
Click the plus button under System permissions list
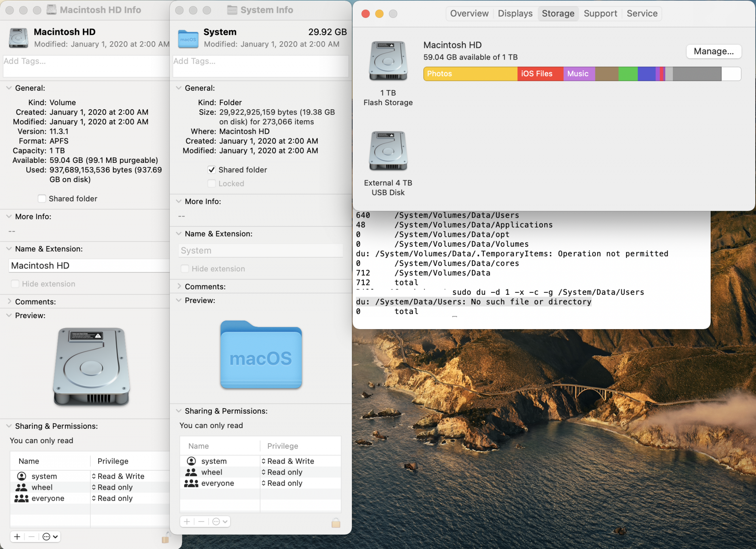click(187, 522)
